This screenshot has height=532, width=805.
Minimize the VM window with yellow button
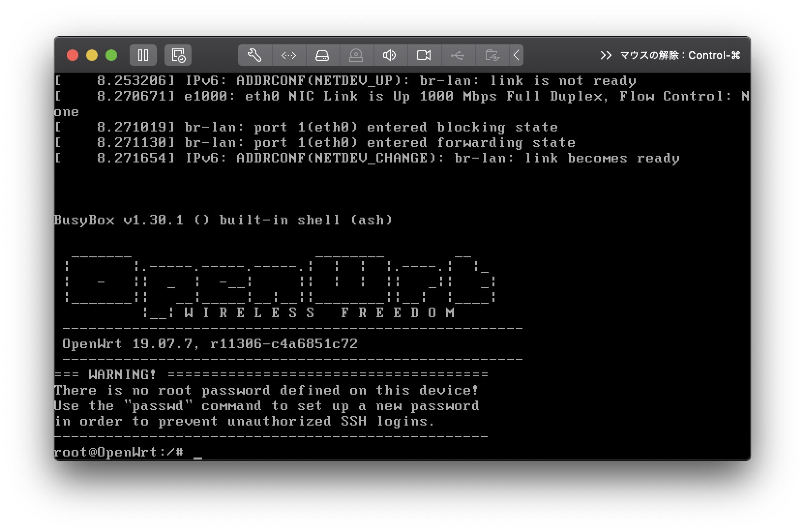click(x=92, y=55)
